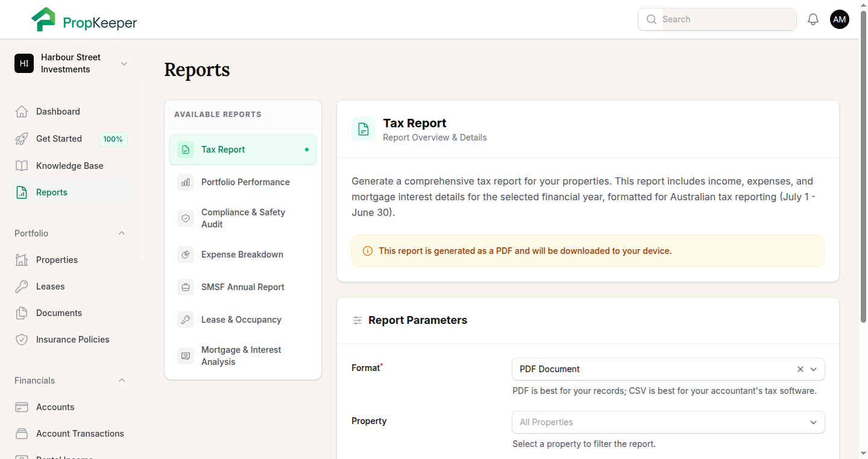Screen dimensions: 868x459
Task: Click the Account Transactions stack icon
Action: tap(22, 434)
